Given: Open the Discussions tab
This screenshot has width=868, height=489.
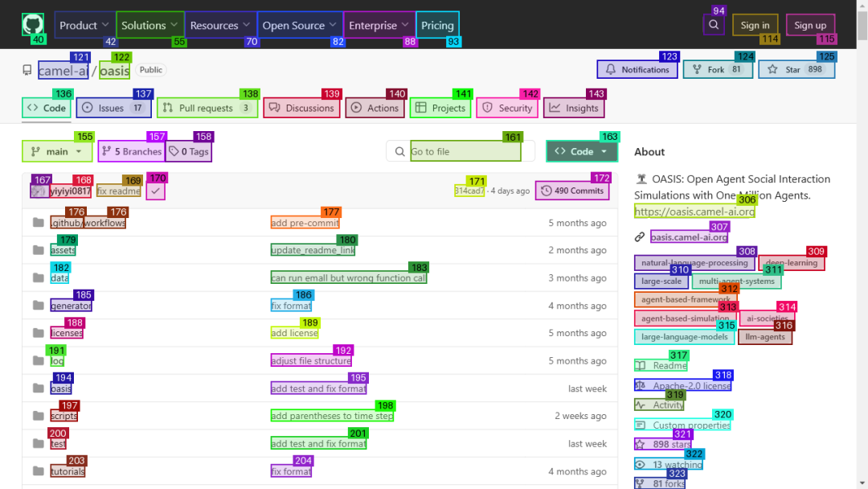Looking at the screenshot, I should [x=301, y=108].
